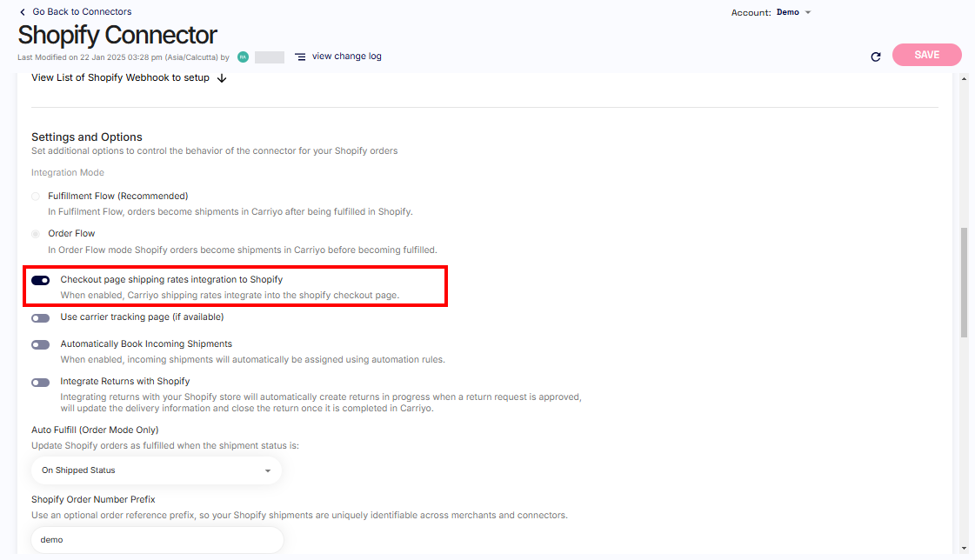Click the down arrow next to webhook list
Image resolution: width=975 pixels, height=560 pixels.
[x=222, y=78]
